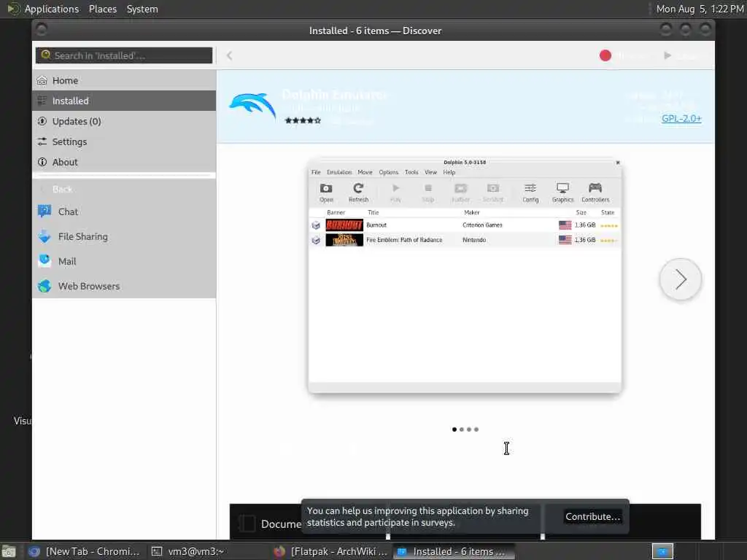The height and width of the screenshot is (560, 747).
Task: Click the search magnifier icon
Action: 46,55
